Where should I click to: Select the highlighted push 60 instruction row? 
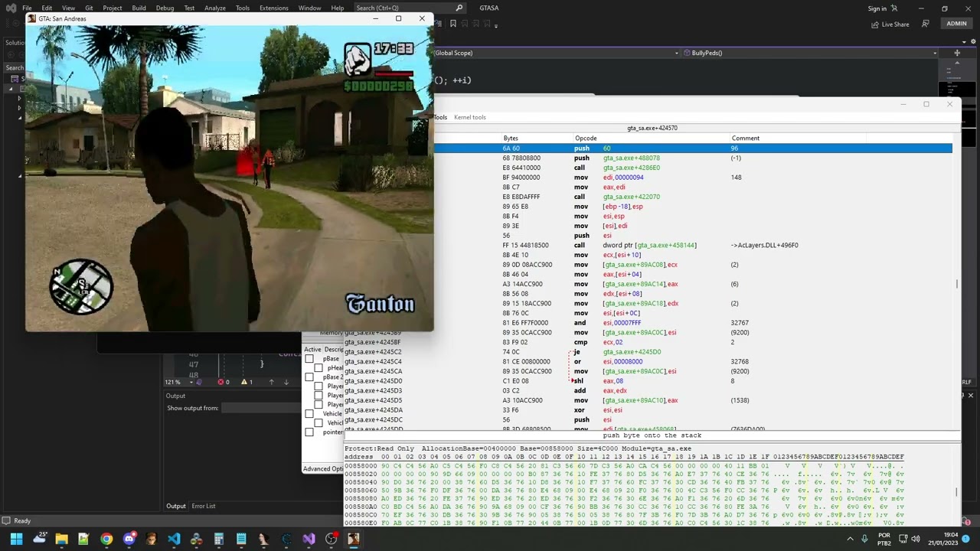[693, 148]
